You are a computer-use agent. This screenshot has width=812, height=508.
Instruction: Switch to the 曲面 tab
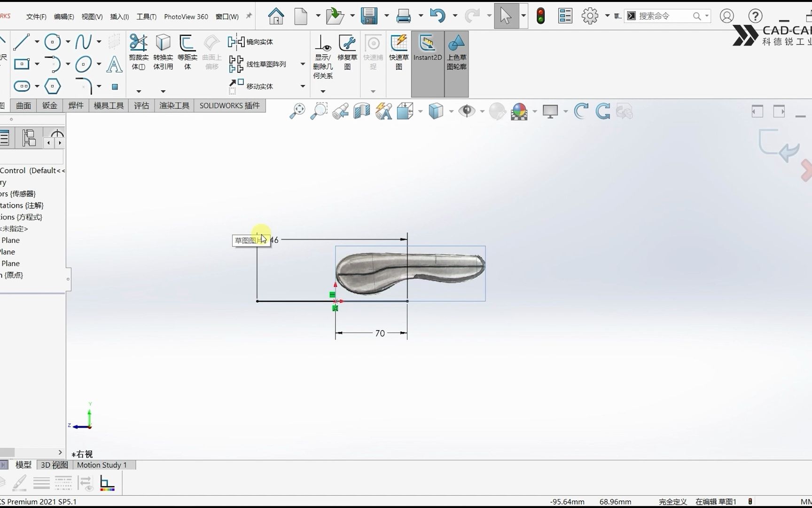pos(23,106)
